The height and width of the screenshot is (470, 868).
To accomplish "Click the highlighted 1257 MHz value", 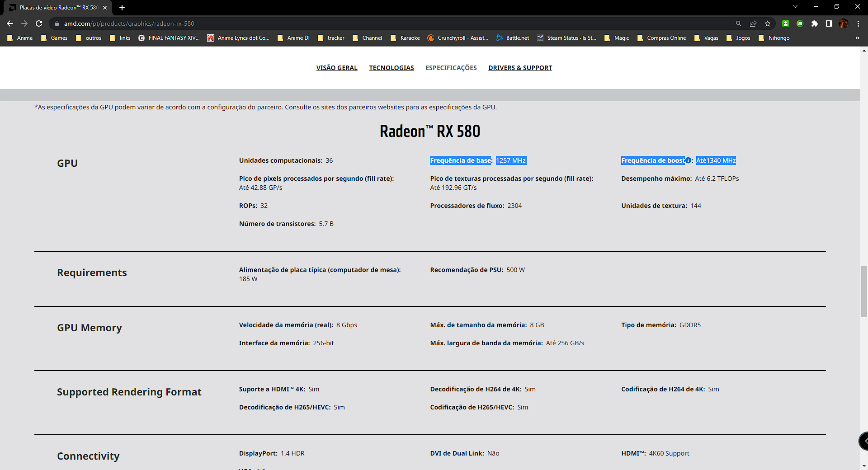I will (511, 160).
